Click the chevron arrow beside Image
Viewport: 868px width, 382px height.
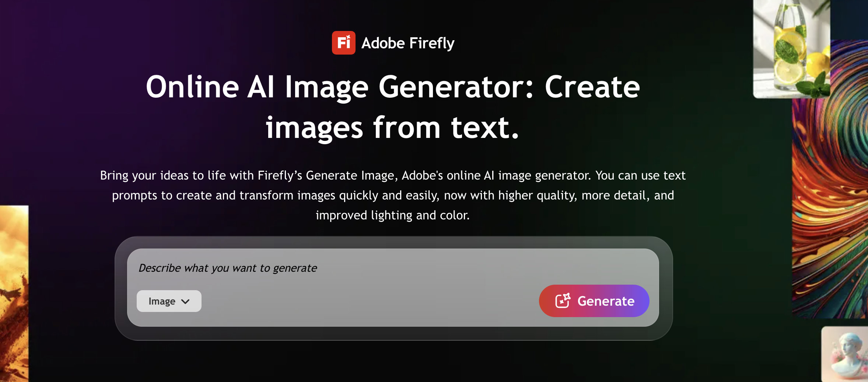[185, 301]
